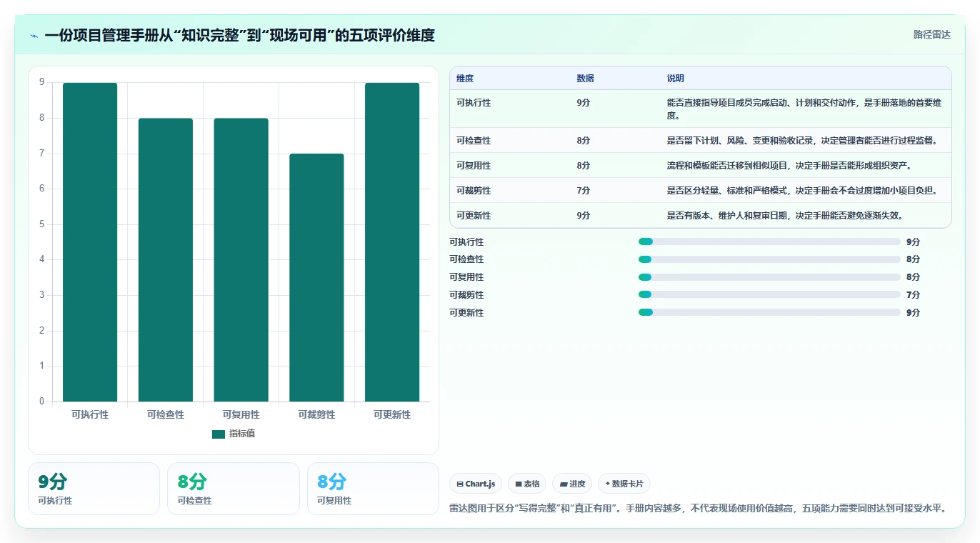Toggle the 指标值 legend swatch
The image size is (980, 543).
pos(219,434)
